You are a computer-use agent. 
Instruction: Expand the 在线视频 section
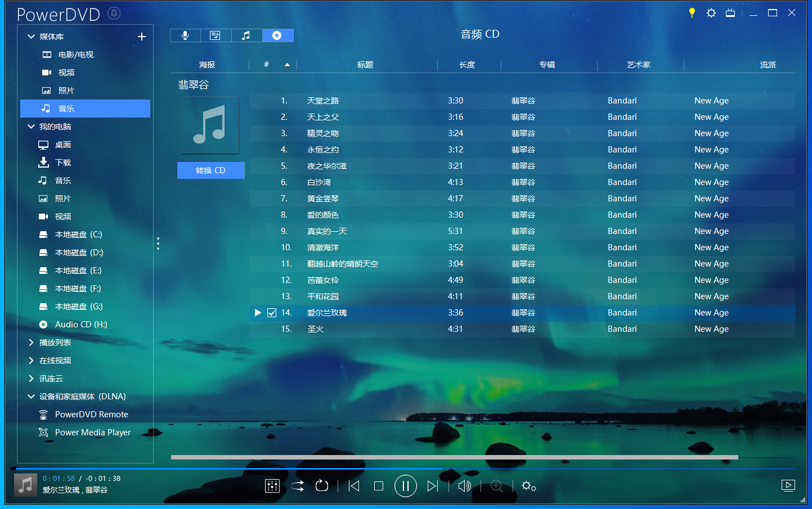(x=31, y=361)
